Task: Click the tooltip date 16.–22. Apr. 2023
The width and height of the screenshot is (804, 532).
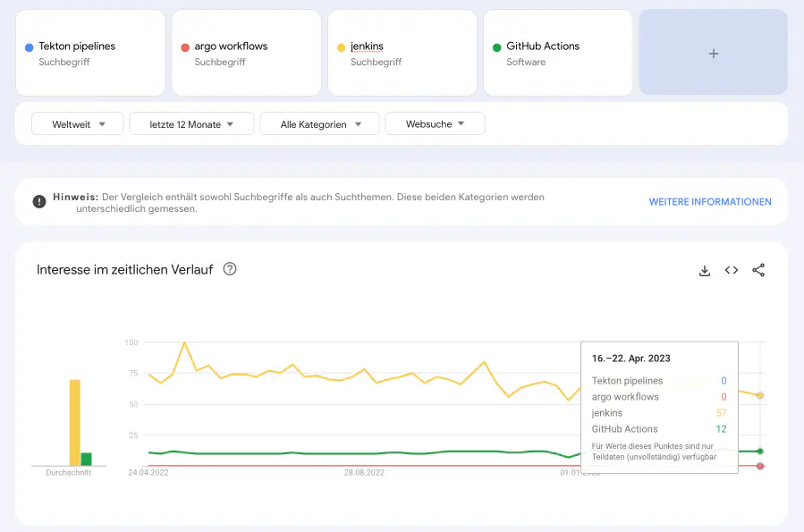Action: pyautogui.click(x=631, y=359)
